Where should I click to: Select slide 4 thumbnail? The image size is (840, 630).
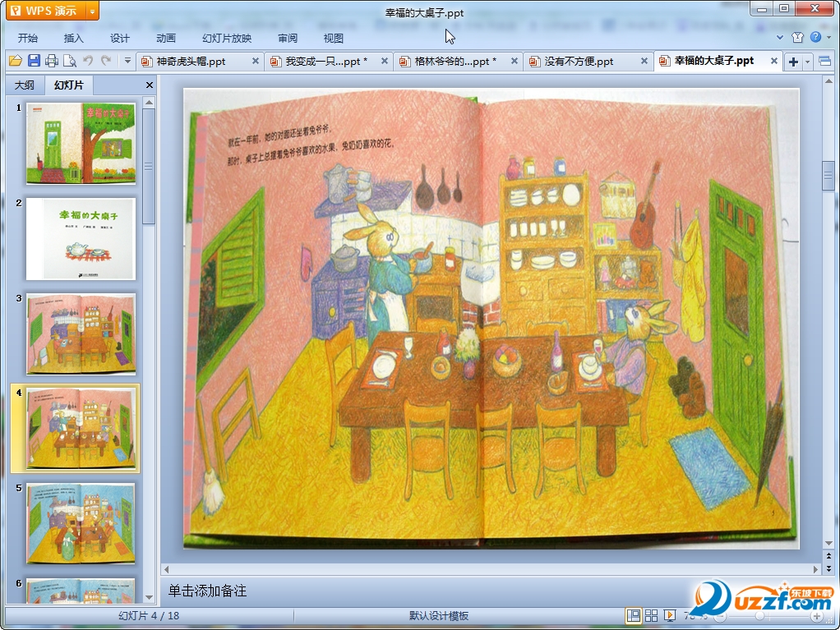coord(81,429)
